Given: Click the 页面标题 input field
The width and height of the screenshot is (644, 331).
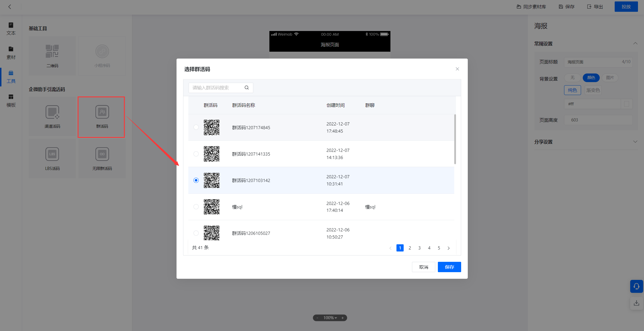Looking at the screenshot, I should pos(598,62).
